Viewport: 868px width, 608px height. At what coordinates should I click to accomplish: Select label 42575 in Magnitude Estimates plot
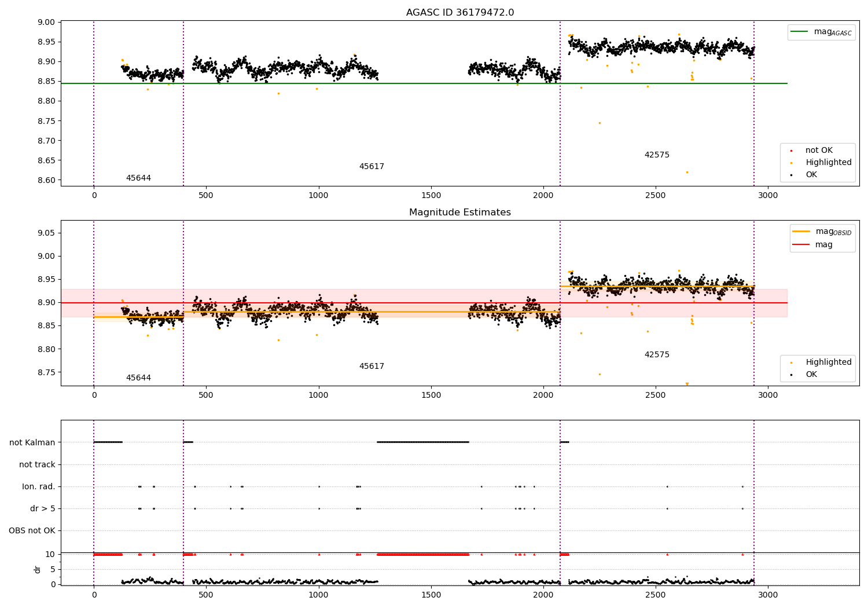(657, 355)
